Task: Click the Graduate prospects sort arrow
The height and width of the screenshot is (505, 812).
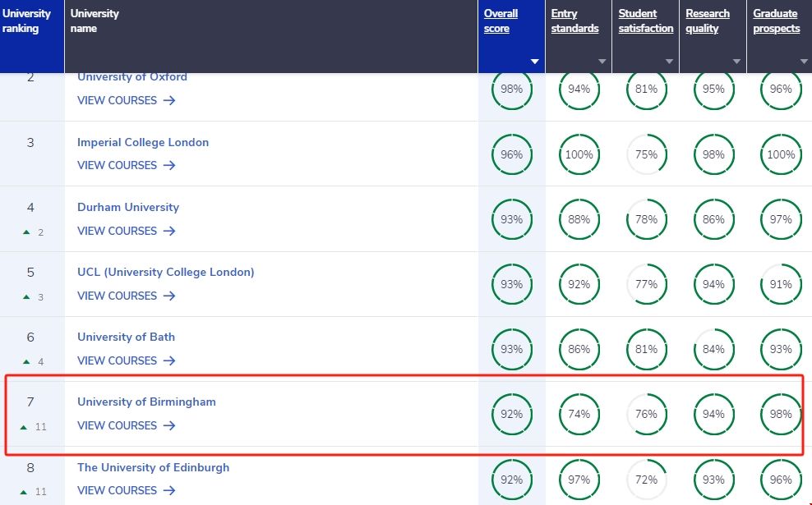Action: 804,62
